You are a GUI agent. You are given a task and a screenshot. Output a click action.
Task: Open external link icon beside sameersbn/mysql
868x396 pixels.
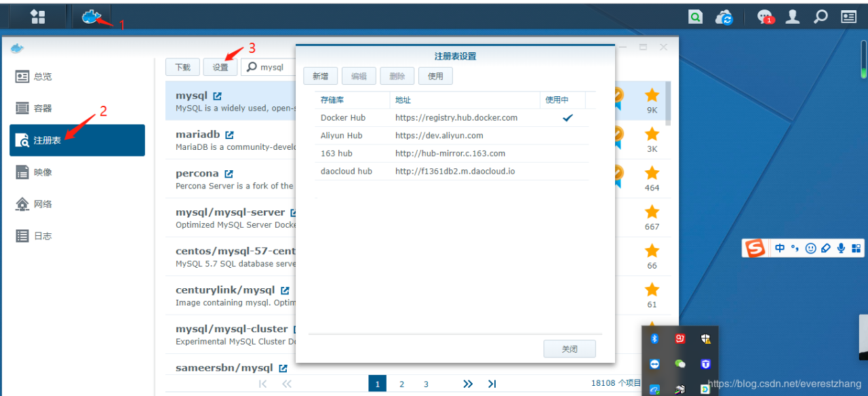coord(283,368)
